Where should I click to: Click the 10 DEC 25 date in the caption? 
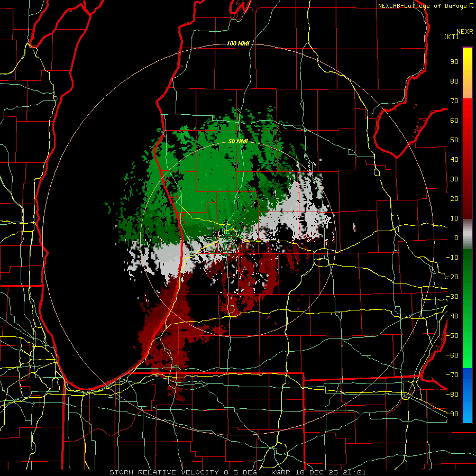[318, 472]
